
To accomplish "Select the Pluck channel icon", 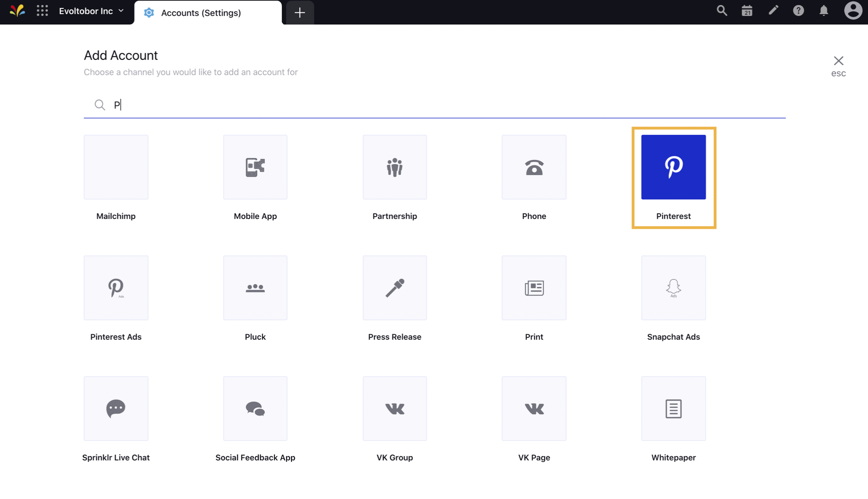I will [x=255, y=288].
